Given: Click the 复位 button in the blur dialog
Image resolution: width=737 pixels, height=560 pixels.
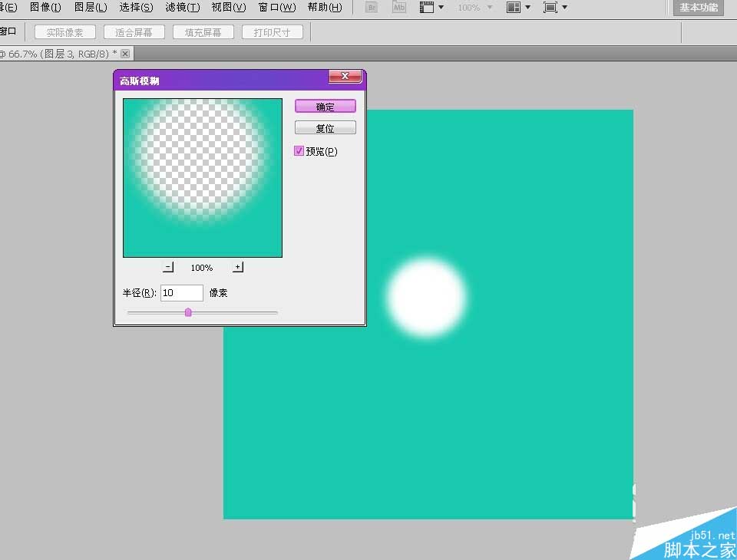Looking at the screenshot, I should (x=326, y=128).
